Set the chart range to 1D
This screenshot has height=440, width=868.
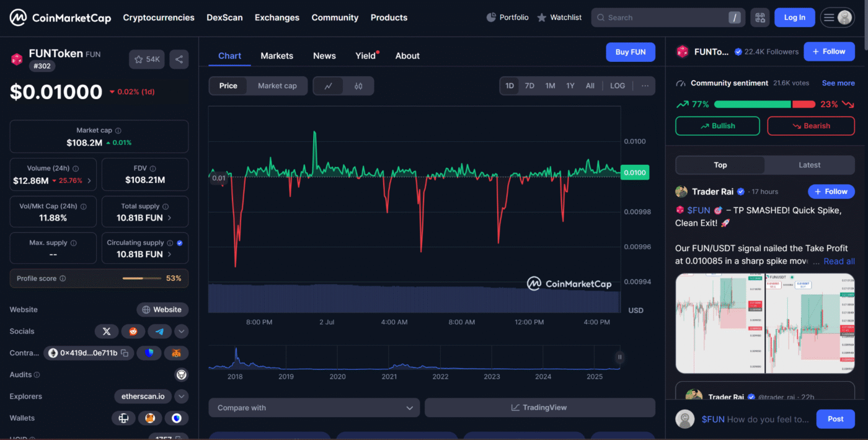pos(510,86)
